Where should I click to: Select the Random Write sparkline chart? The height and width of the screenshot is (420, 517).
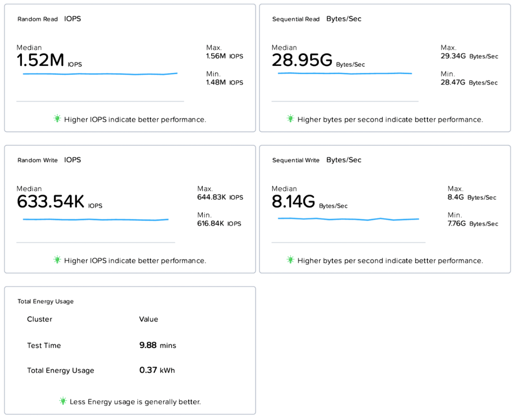[96, 219]
